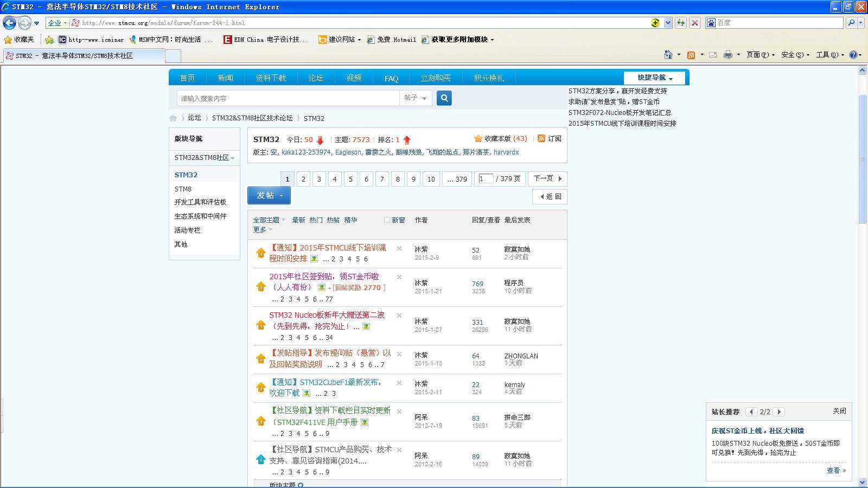Open the 帖子 search type dropdown
The image size is (868, 488).
(416, 98)
